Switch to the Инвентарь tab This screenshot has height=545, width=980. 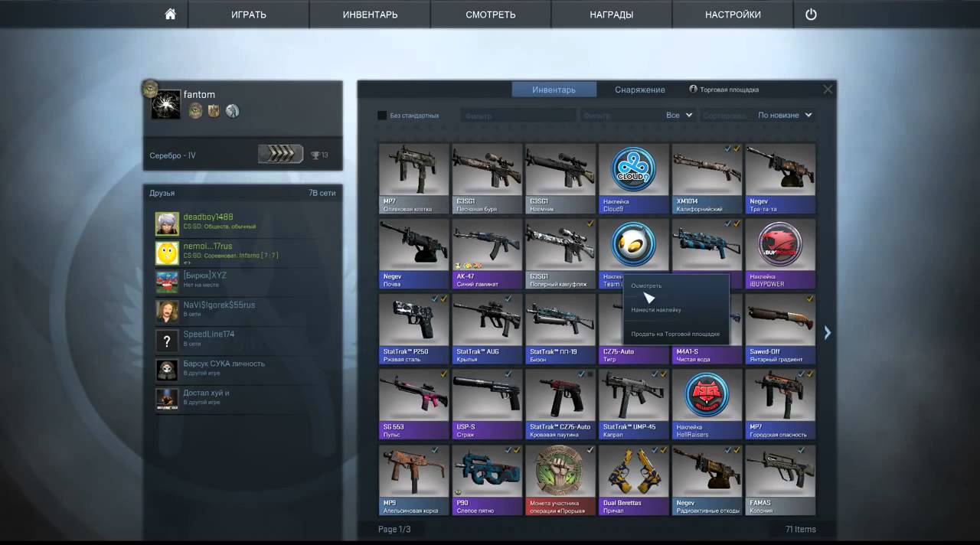(554, 90)
